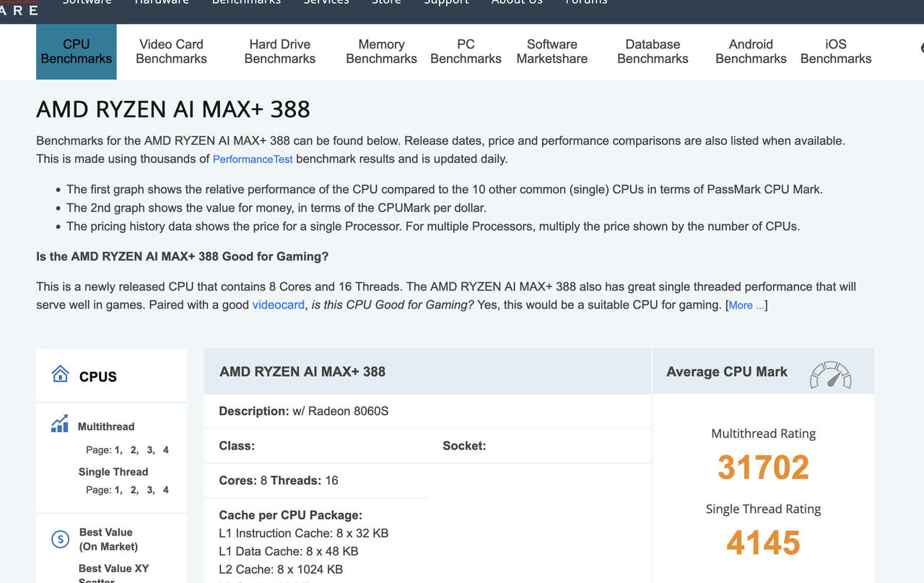This screenshot has height=583, width=924.
Task: Click the house icon beside CPUS
Action: [x=60, y=374]
